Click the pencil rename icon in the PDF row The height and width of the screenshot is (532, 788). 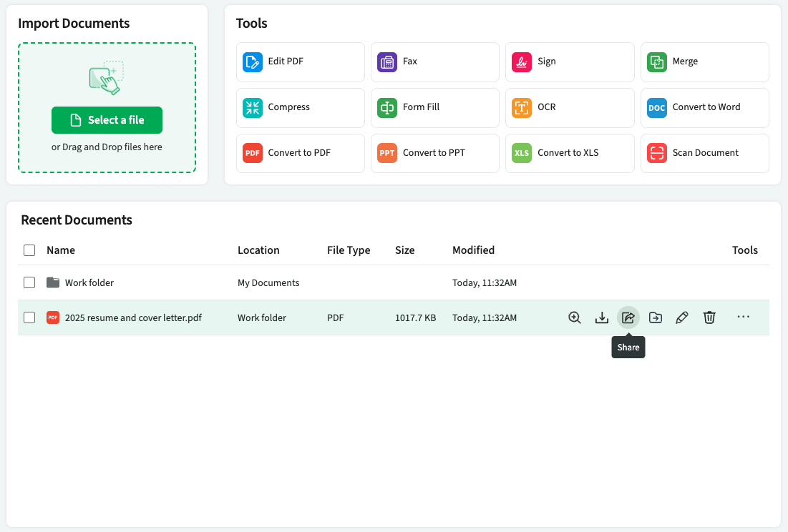click(682, 317)
